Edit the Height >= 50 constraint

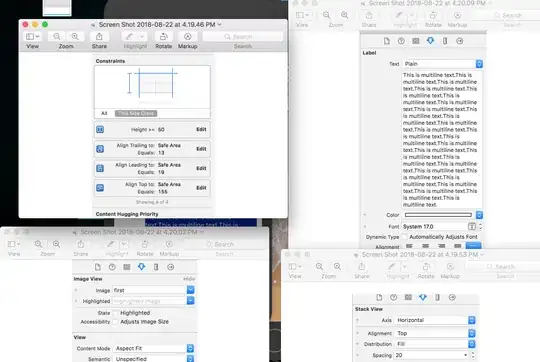point(201,129)
